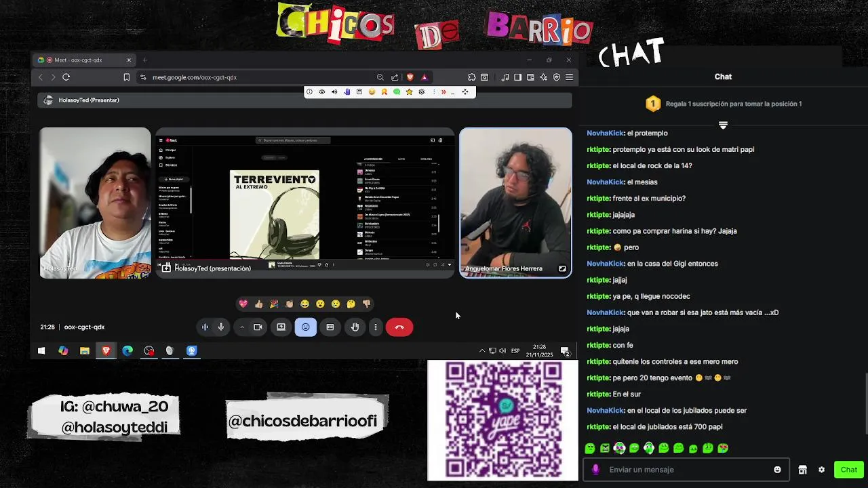Click the gear icon in floating extension toolbar

(x=422, y=91)
